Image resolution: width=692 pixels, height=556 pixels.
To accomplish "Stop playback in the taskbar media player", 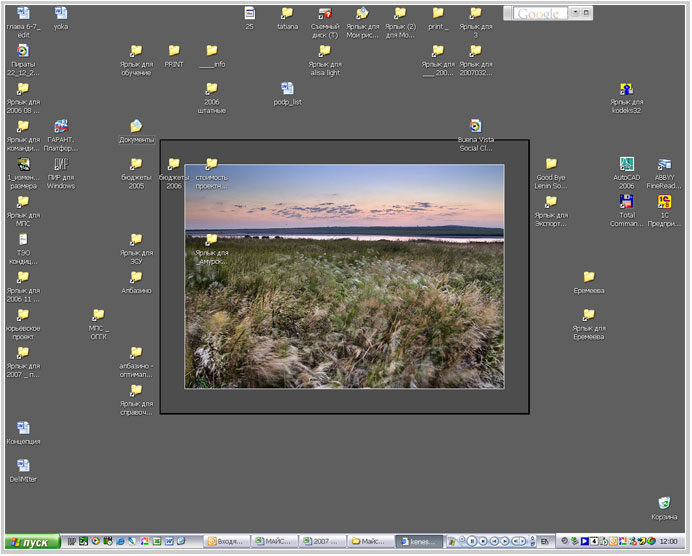I will [483, 541].
